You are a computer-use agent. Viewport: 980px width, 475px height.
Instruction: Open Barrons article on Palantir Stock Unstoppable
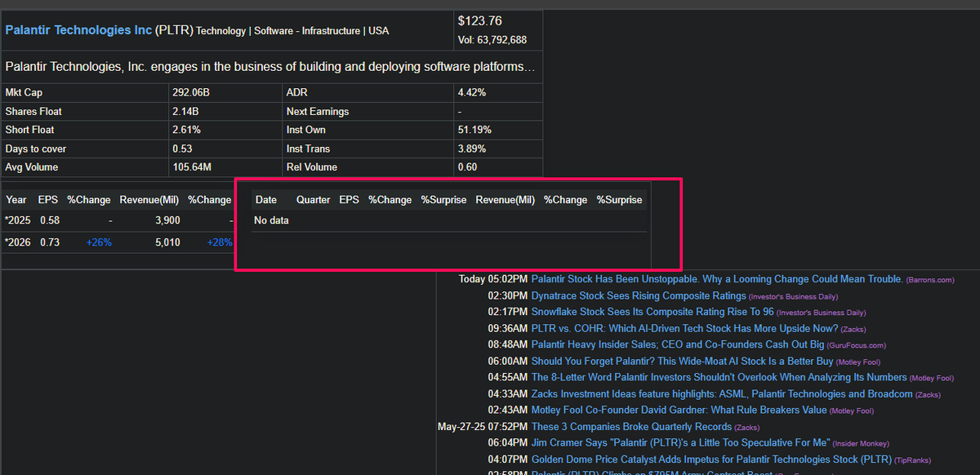point(717,279)
